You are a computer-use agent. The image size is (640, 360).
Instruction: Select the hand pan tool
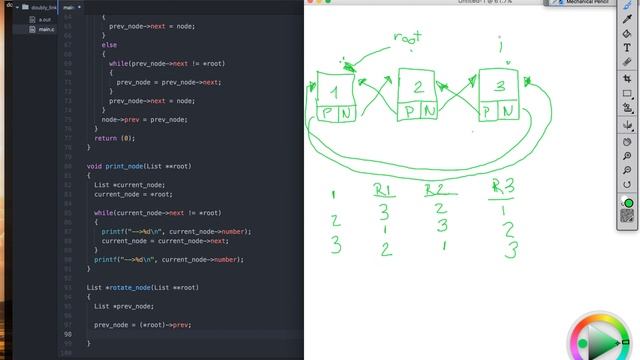[627, 142]
